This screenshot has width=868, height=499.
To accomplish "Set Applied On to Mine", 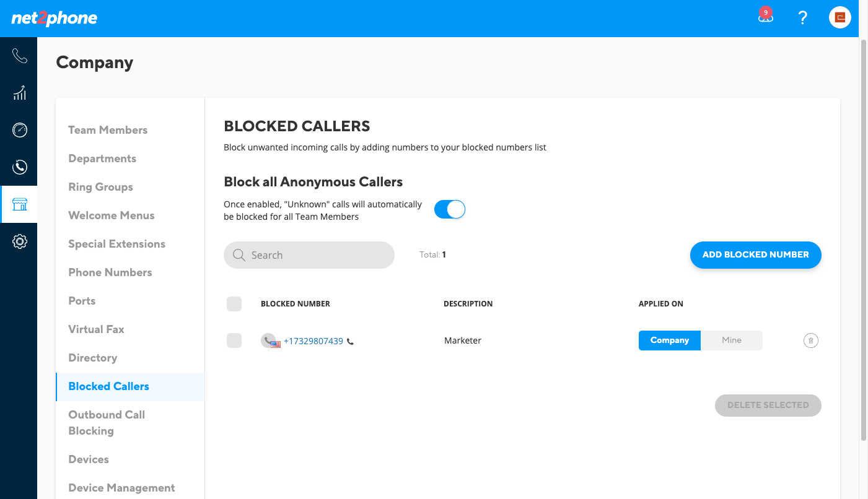I will pyautogui.click(x=732, y=341).
